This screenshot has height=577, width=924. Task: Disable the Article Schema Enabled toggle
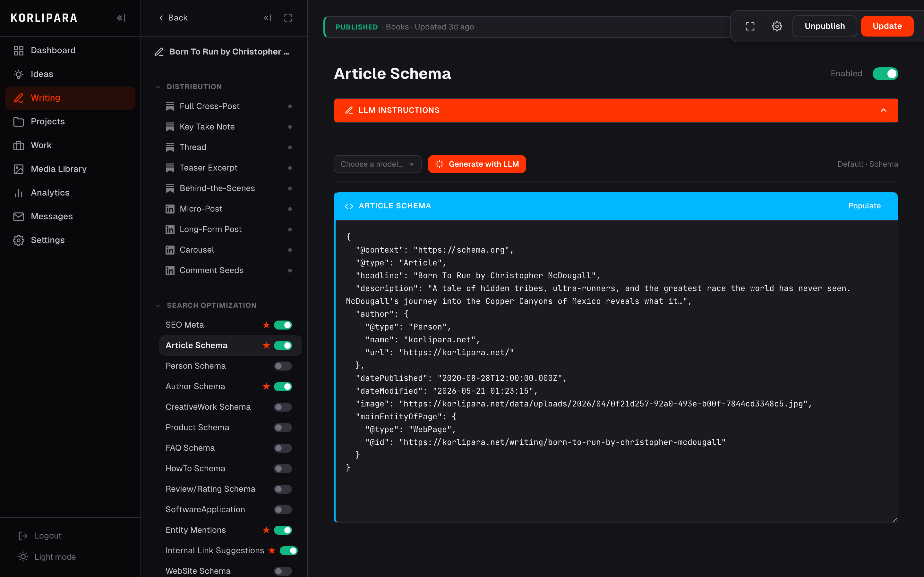click(x=885, y=74)
